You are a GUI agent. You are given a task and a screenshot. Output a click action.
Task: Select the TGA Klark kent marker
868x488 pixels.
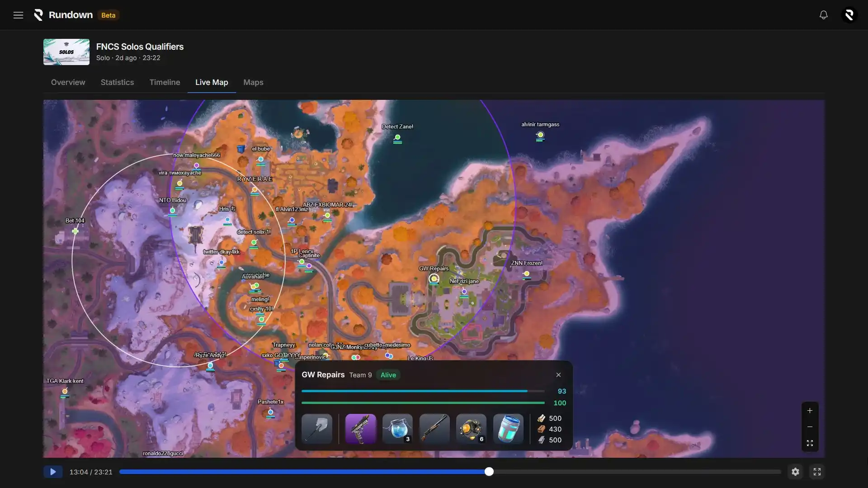point(65,392)
